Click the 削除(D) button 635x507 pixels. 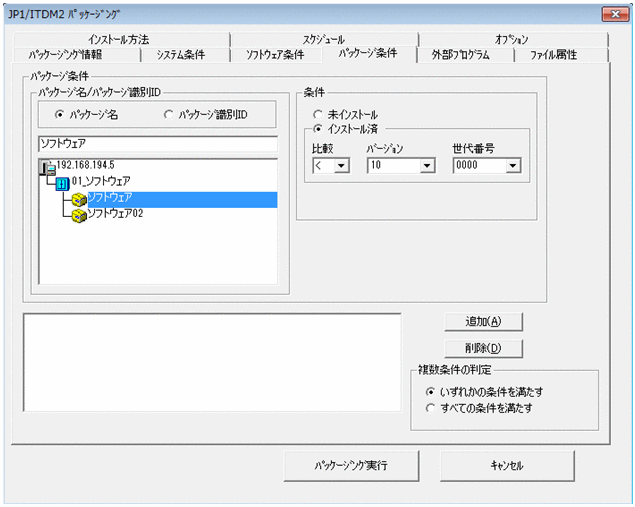pos(484,348)
